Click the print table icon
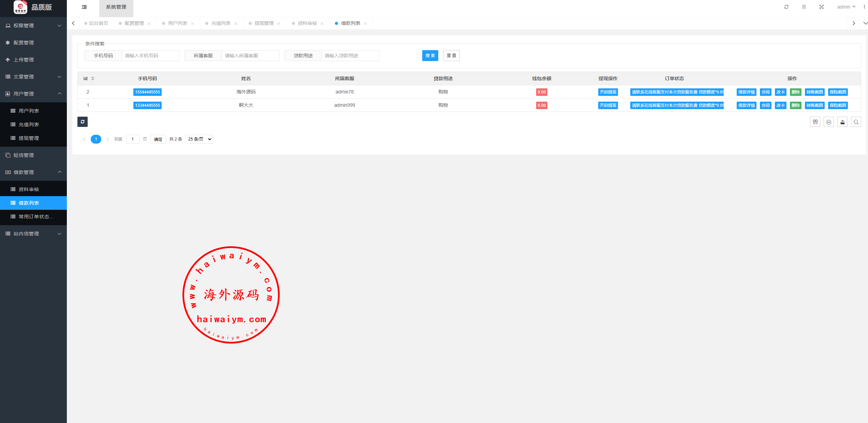Screen dimensions: 868x423 coord(829,122)
